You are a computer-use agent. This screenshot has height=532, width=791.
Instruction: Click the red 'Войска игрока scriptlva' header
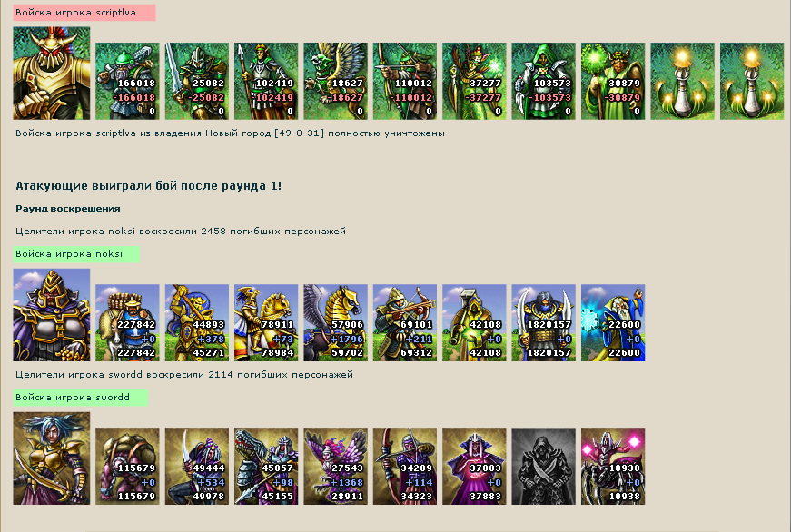pos(84,13)
